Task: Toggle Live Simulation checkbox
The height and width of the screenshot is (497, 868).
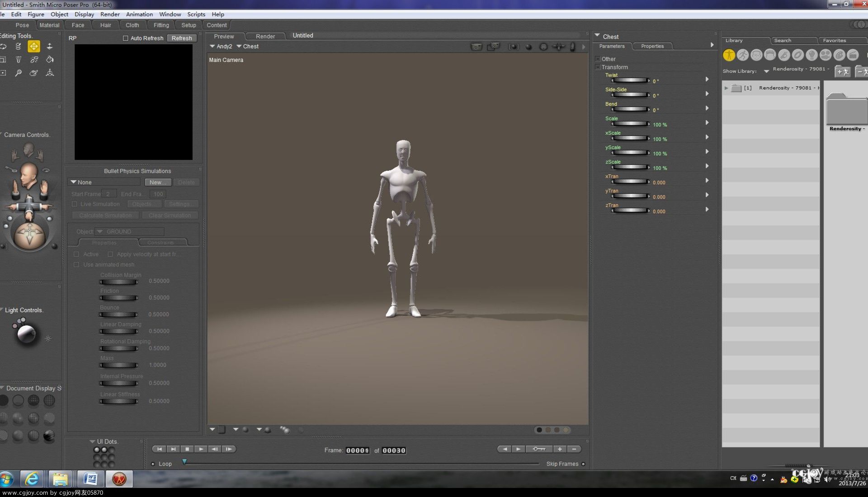Action: [x=75, y=204]
